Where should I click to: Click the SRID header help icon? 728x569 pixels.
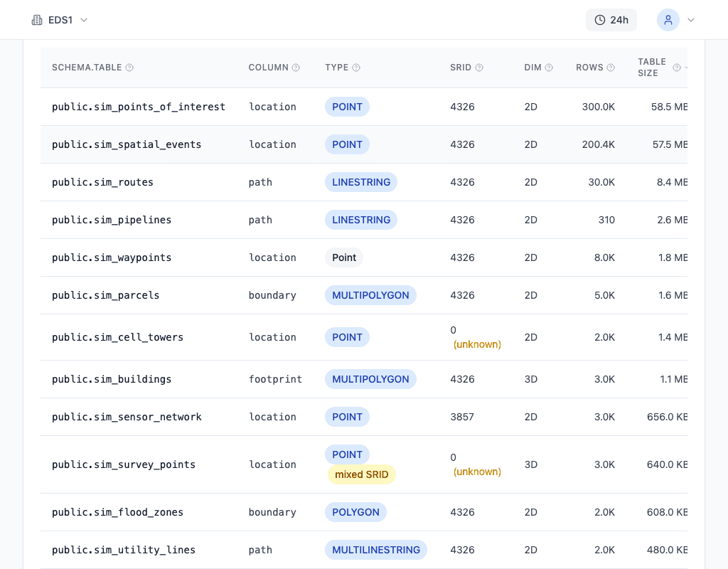point(479,68)
